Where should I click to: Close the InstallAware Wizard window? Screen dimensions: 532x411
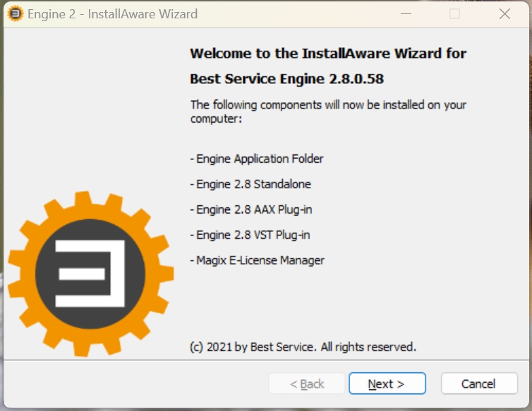pos(504,14)
